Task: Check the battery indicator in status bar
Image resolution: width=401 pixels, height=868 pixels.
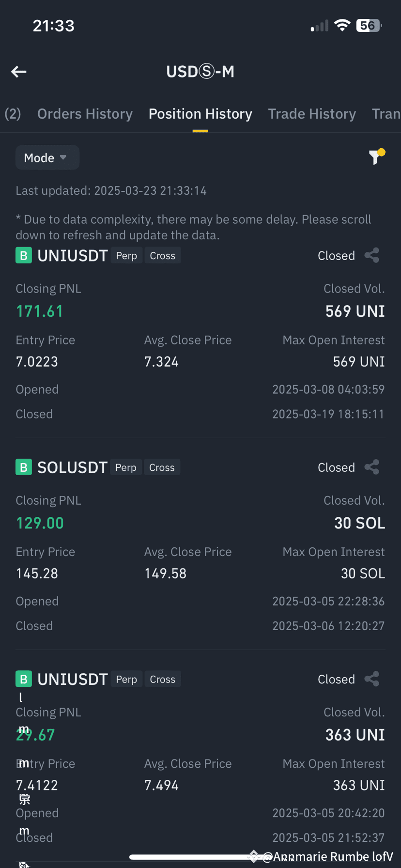Action: [369, 26]
